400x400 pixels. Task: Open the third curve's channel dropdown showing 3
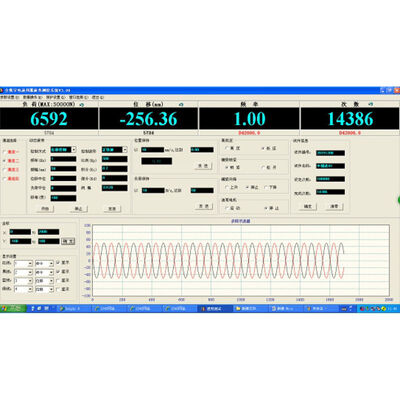[x=30, y=281]
